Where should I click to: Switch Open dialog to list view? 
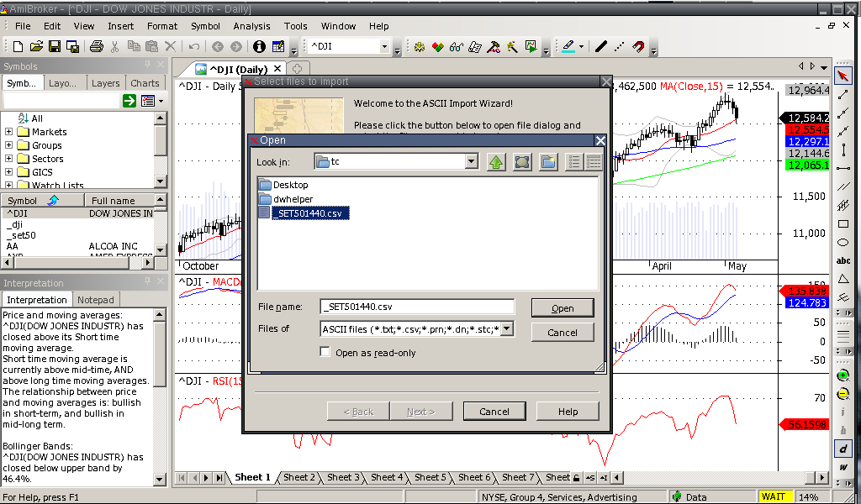pos(574,162)
